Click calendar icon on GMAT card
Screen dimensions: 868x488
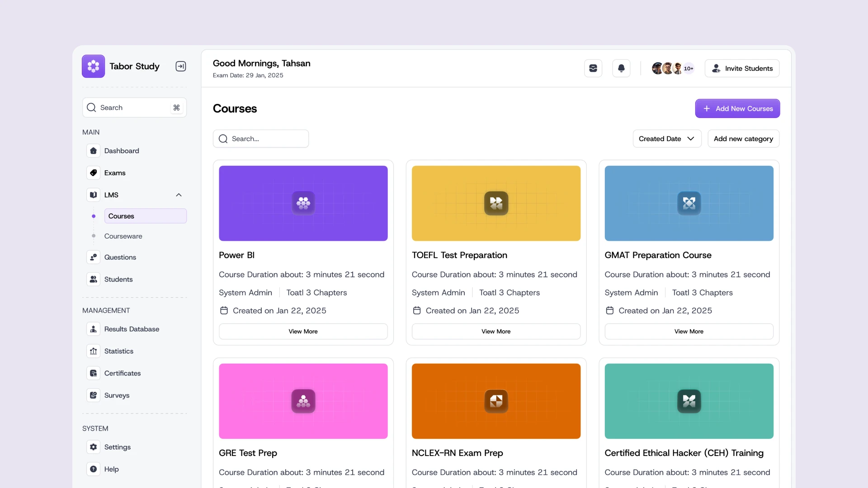click(x=609, y=310)
